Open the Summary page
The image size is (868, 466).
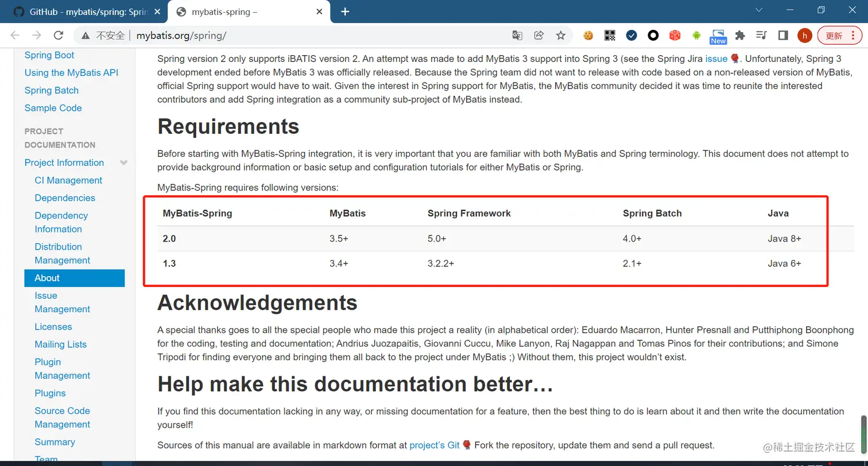(x=55, y=442)
